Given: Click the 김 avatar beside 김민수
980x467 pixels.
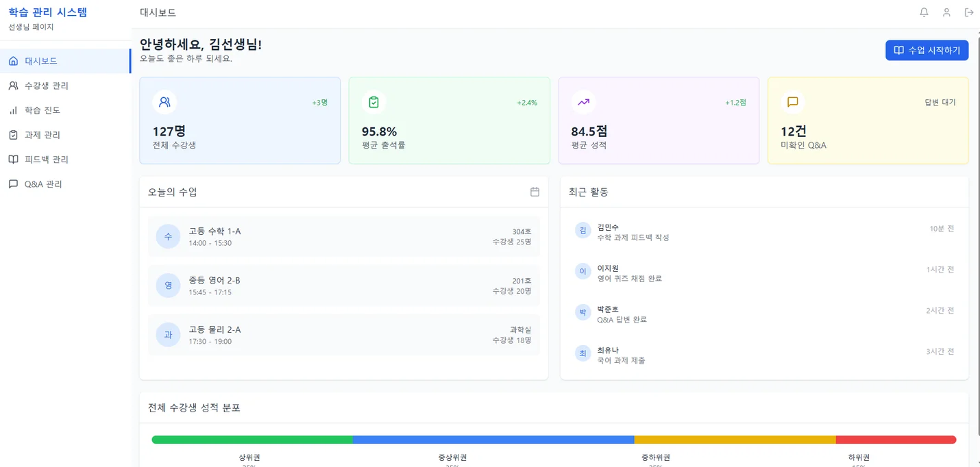Looking at the screenshot, I should 583,230.
